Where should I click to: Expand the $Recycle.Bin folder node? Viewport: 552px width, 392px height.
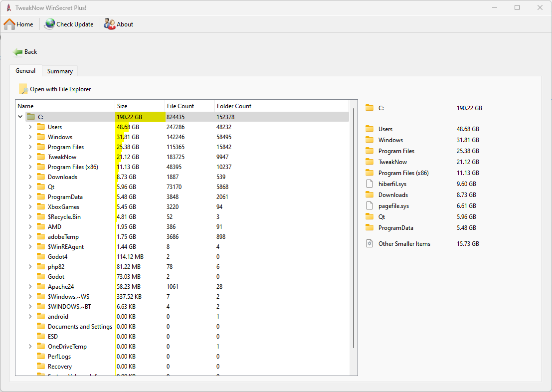tap(30, 217)
